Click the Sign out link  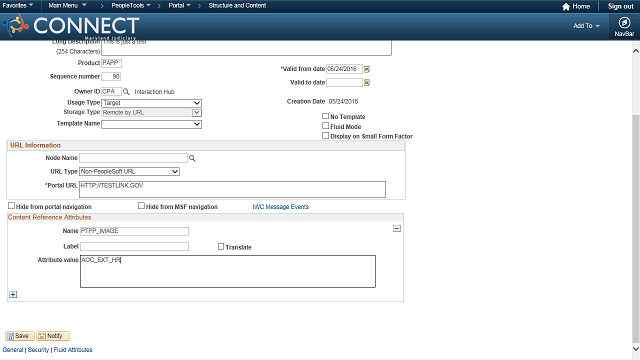[x=620, y=7]
